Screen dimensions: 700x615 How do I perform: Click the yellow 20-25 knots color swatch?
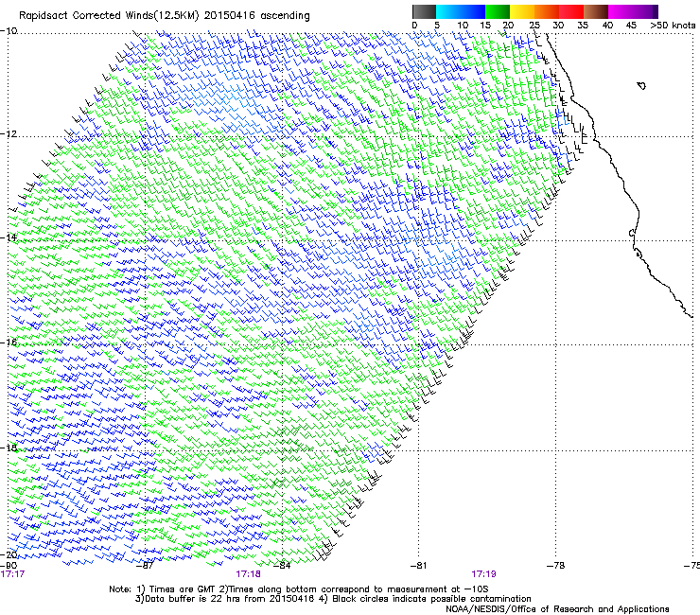(x=522, y=11)
